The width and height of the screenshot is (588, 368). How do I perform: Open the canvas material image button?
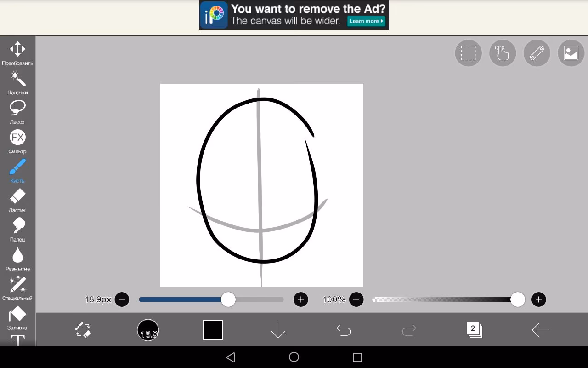[571, 53]
